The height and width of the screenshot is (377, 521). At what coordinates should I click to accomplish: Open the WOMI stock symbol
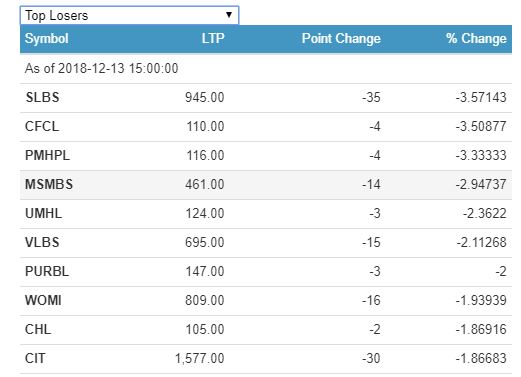click(43, 301)
